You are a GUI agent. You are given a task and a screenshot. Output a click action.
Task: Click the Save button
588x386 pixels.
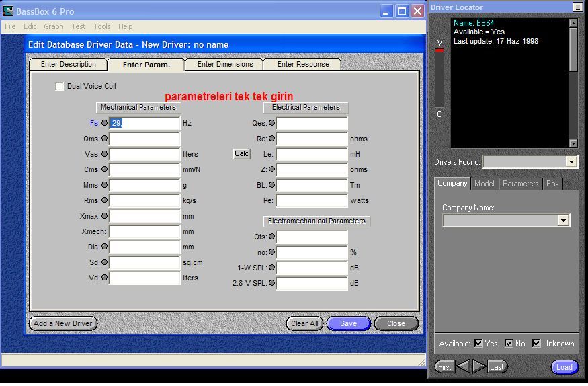tap(348, 323)
